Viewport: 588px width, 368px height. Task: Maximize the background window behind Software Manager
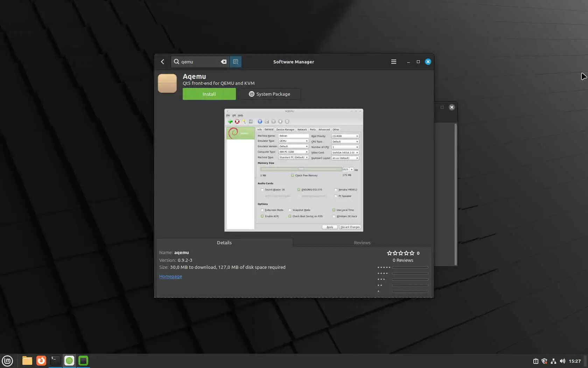(442, 107)
